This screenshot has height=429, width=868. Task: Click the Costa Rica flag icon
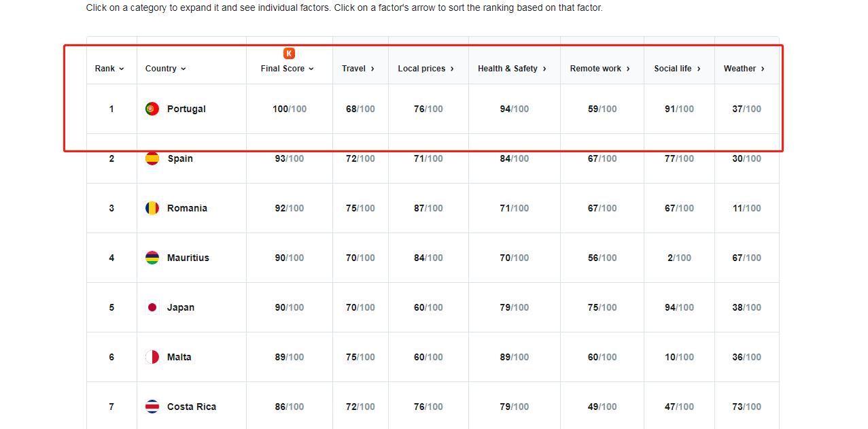pos(152,407)
